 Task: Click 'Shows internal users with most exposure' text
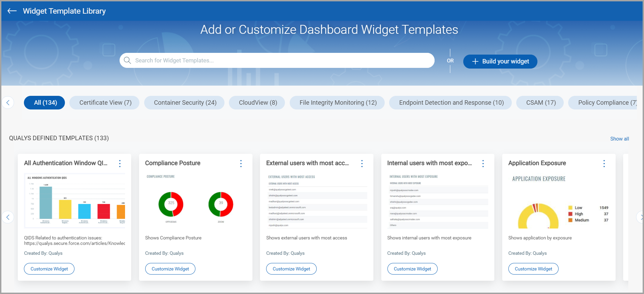(429, 238)
